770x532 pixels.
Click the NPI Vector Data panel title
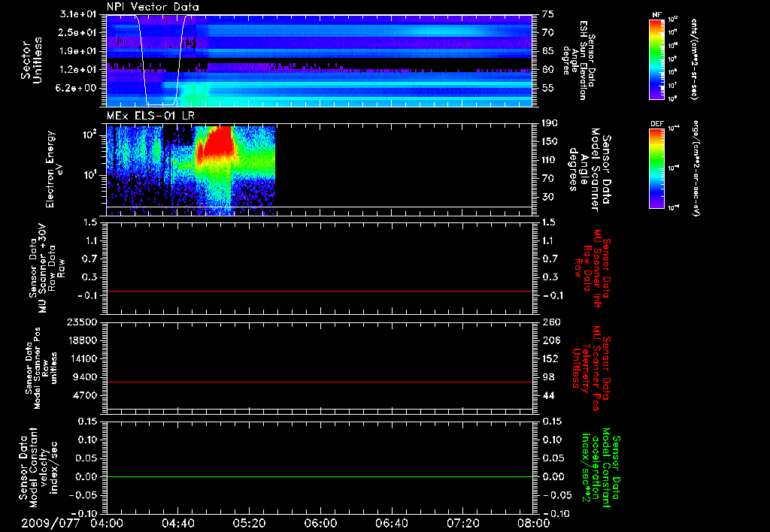(x=153, y=7)
